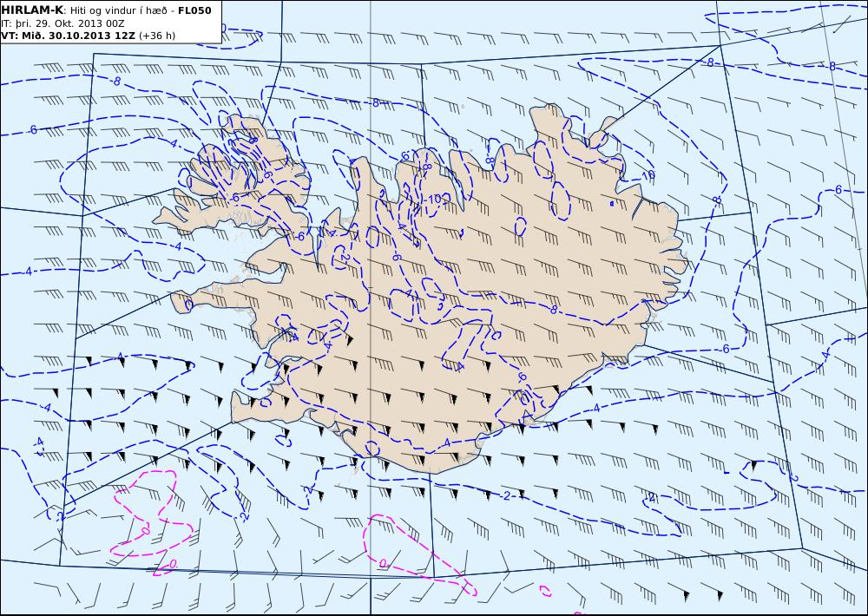Select the initial time line 'IT: þri. 29. Okt. 2013 00Z'

point(62,23)
